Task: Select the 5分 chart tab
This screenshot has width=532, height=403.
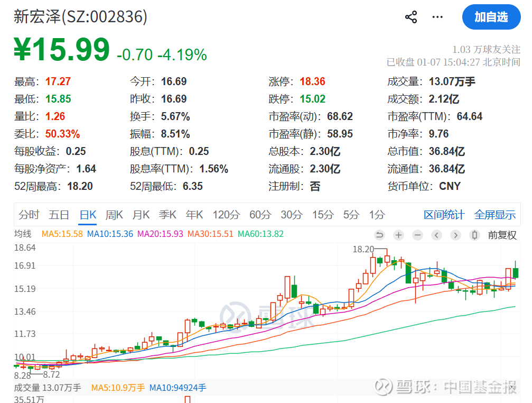Action: 351,215
